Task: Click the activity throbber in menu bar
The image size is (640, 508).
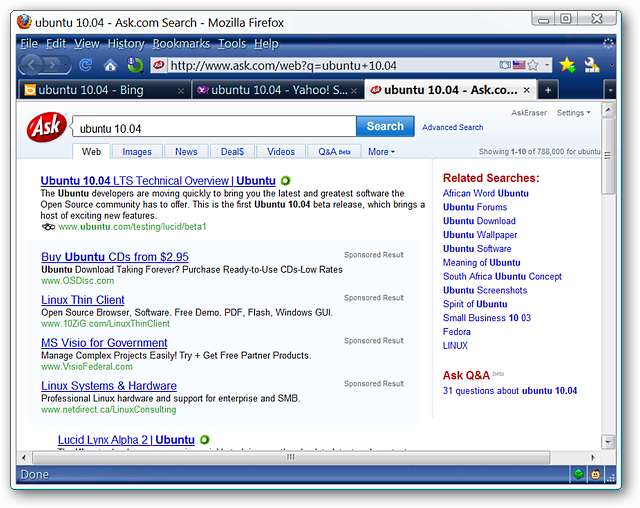Action: coord(608,43)
